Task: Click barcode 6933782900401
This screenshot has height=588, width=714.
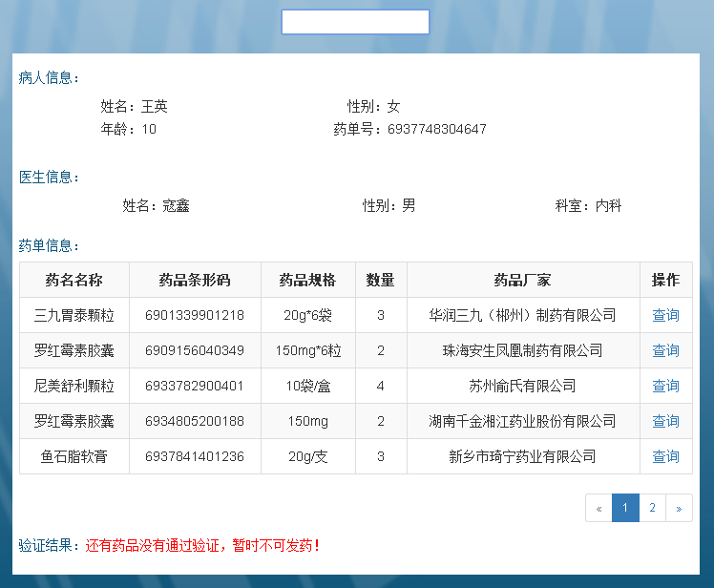Action: [x=195, y=386]
